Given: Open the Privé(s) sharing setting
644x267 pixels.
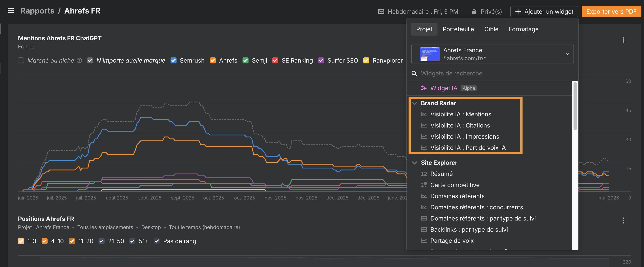Looking at the screenshot, I should (487, 12).
